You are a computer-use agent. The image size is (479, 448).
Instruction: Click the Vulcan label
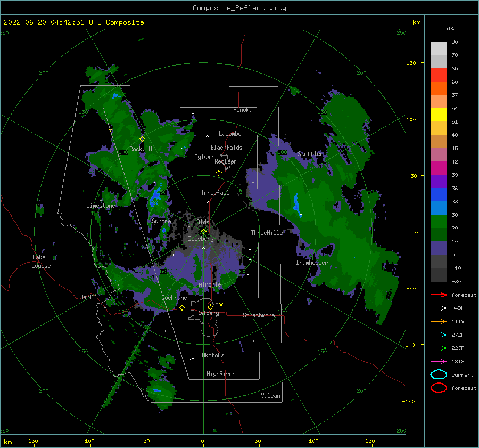(270, 396)
